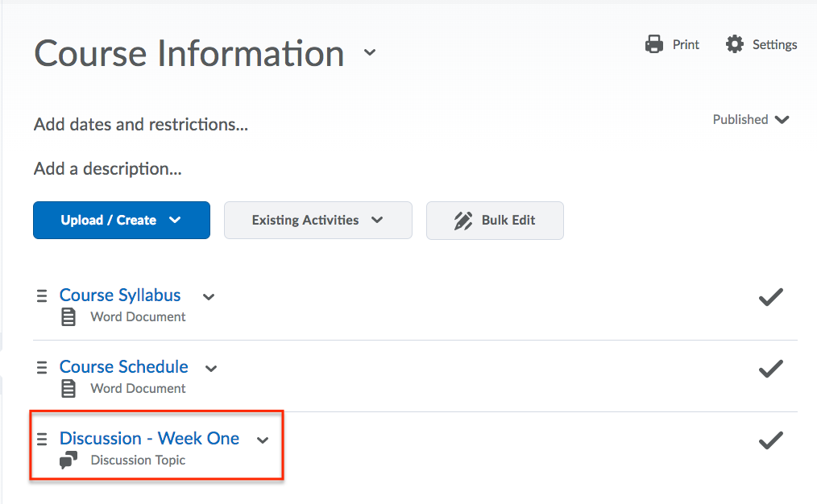Toggle the Course Syllabus completion checkmark

pos(770,297)
